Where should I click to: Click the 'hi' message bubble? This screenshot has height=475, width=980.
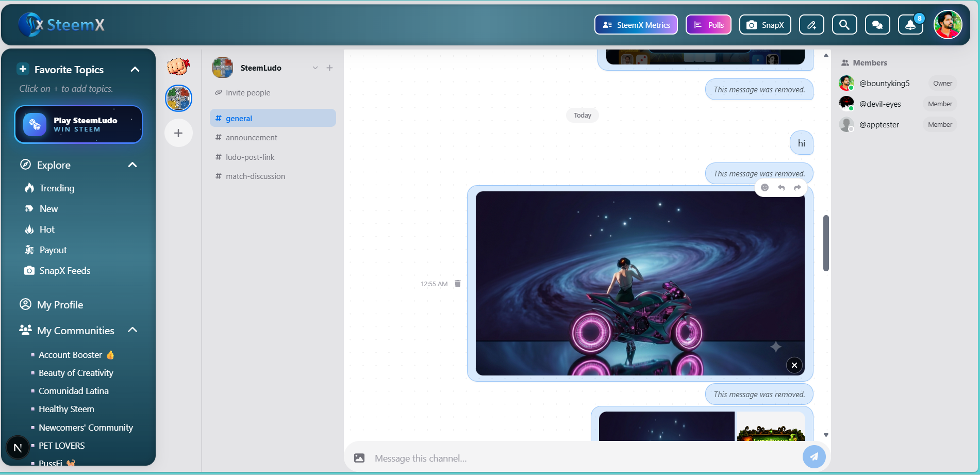(x=802, y=143)
